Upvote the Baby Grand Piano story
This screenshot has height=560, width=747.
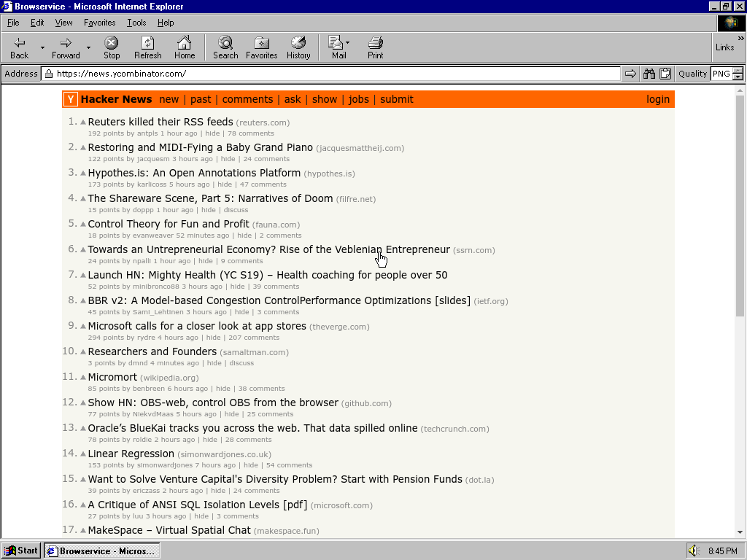(x=83, y=147)
